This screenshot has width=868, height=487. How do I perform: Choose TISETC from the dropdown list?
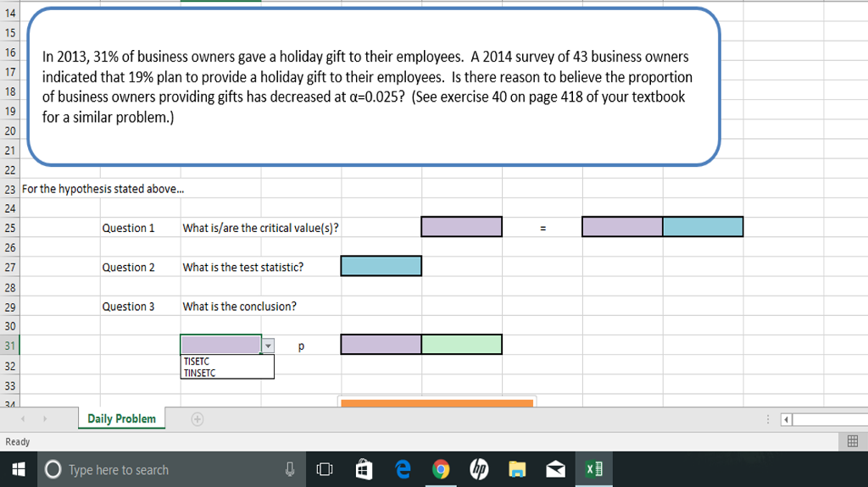[227, 361]
